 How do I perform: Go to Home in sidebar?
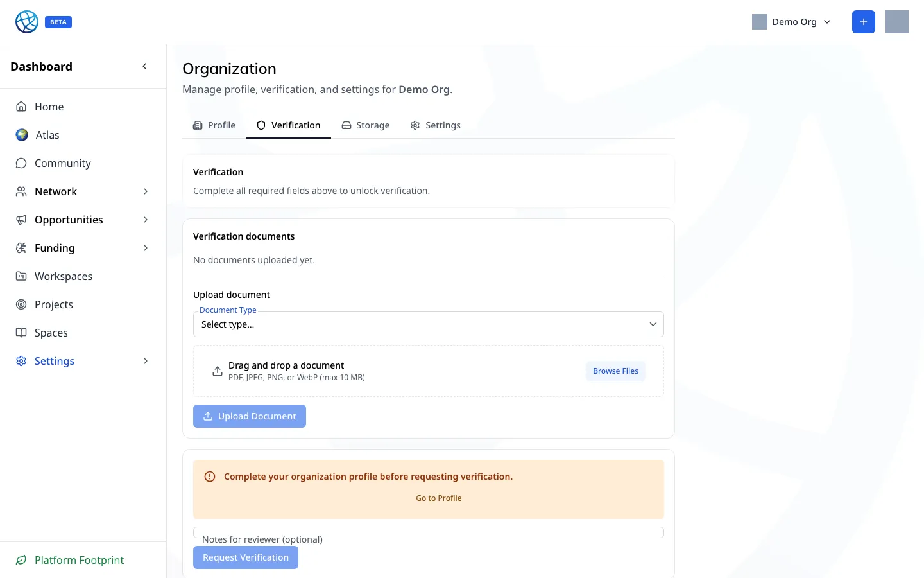tap(83, 107)
